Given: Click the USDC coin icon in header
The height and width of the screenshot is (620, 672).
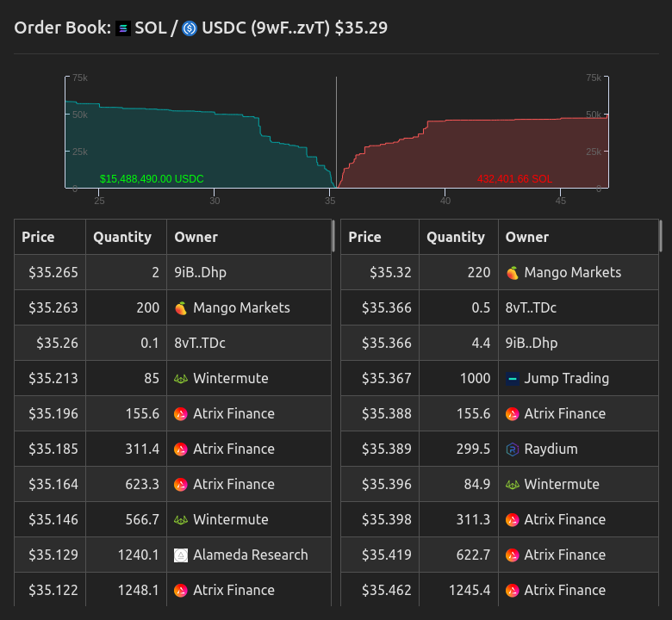Looking at the screenshot, I should pos(190,28).
